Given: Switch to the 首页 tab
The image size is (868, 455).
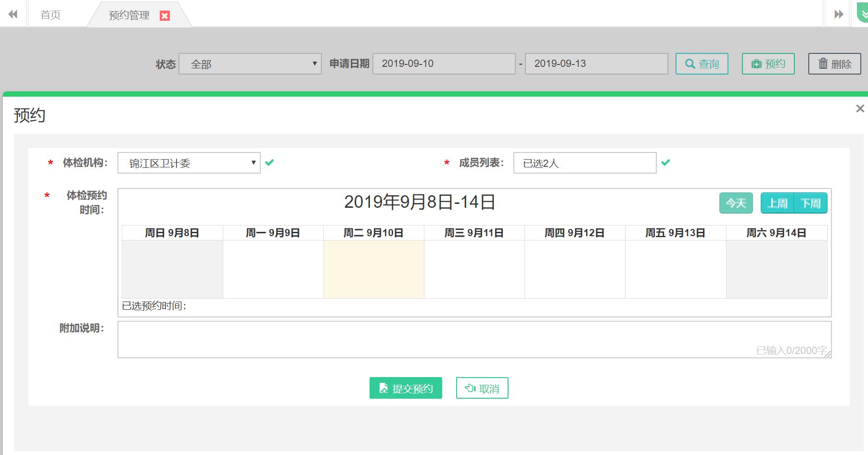Looking at the screenshot, I should (x=51, y=14).
